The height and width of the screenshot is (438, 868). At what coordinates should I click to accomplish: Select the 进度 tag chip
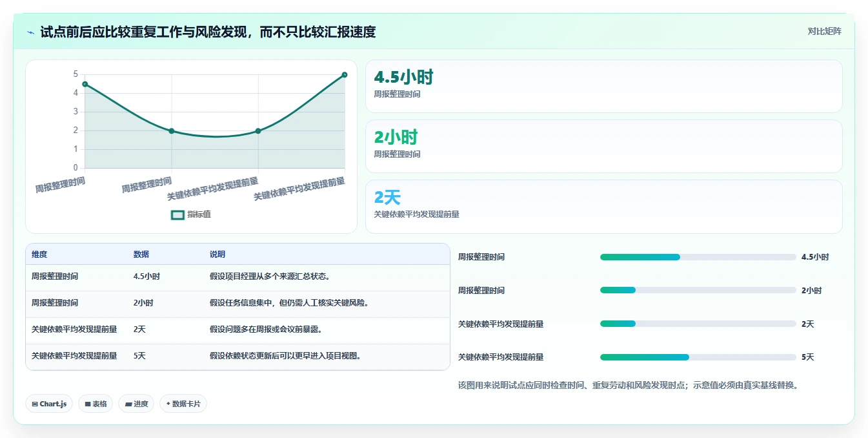tap(136, 404)
